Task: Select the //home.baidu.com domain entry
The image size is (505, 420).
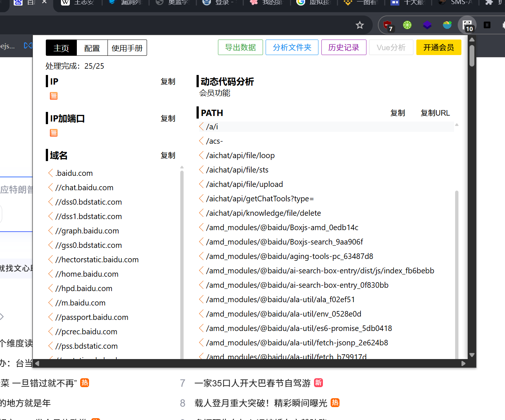Action: [87, 274]
